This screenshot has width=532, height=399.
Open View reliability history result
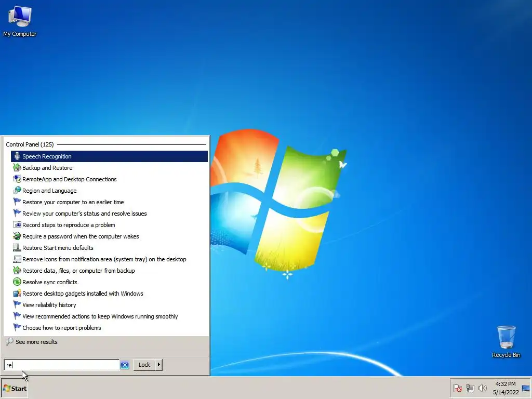pyautogui.click(x=109, y=304)
